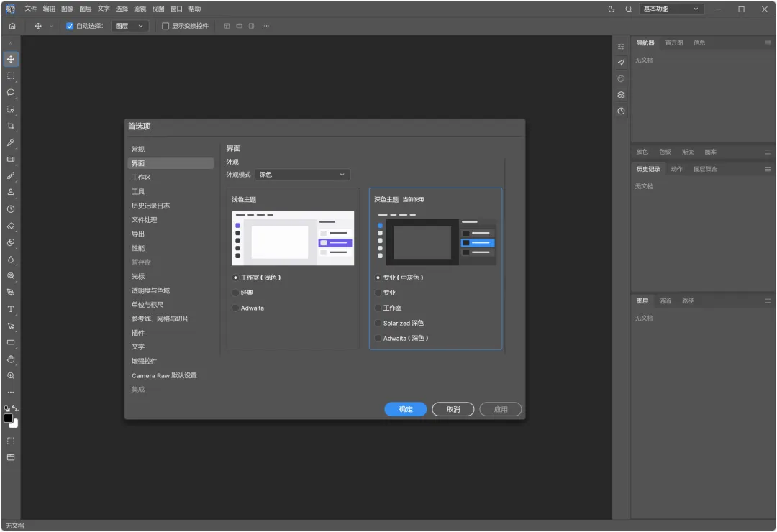This screenshot has width=777, height=532.
Task: Choose the Solarized 深色 theme radio
Action: pyautogui.click(x=378, y=324)
